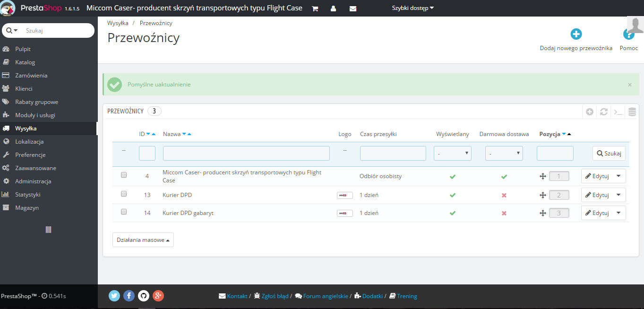Focus the Pozycja filter input
This screenshot has width=644, height=309.
(555, 153)
